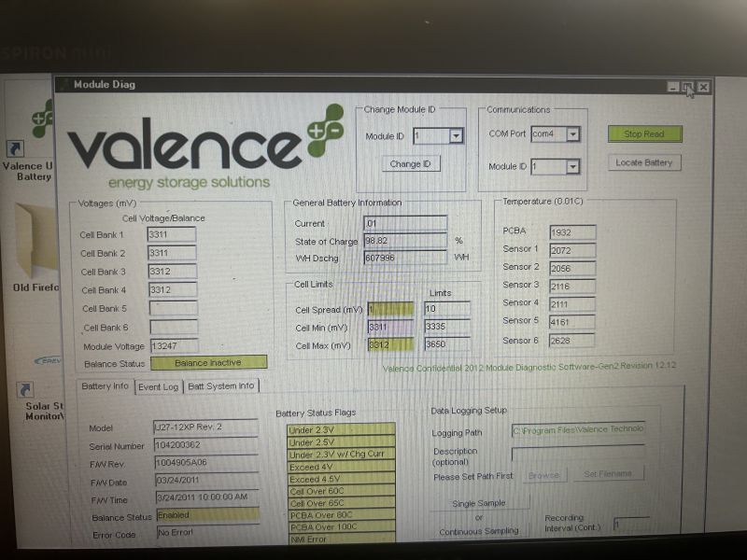Click the Cell Max (mV) value field
The height and width of the screenshot is (560, 747).
pos(390,344)
